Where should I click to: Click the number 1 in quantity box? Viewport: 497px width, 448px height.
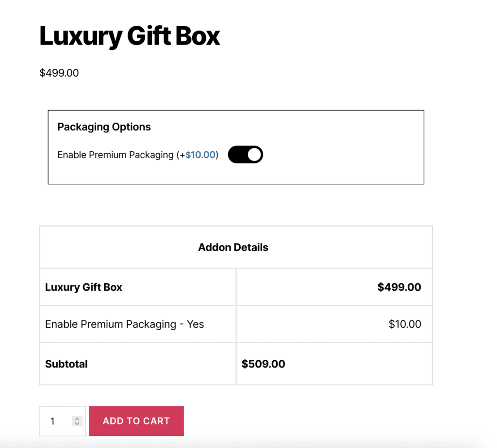pos(53,421)
